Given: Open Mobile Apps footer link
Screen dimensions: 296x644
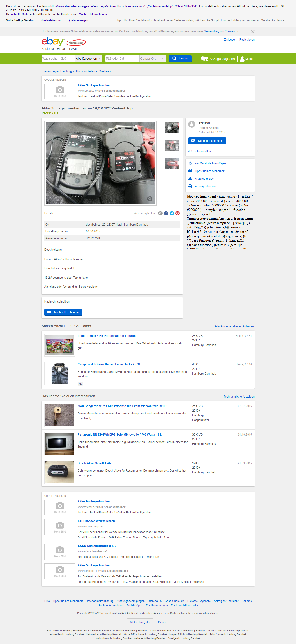Looking at the screenshot, I should pos(135,605).
